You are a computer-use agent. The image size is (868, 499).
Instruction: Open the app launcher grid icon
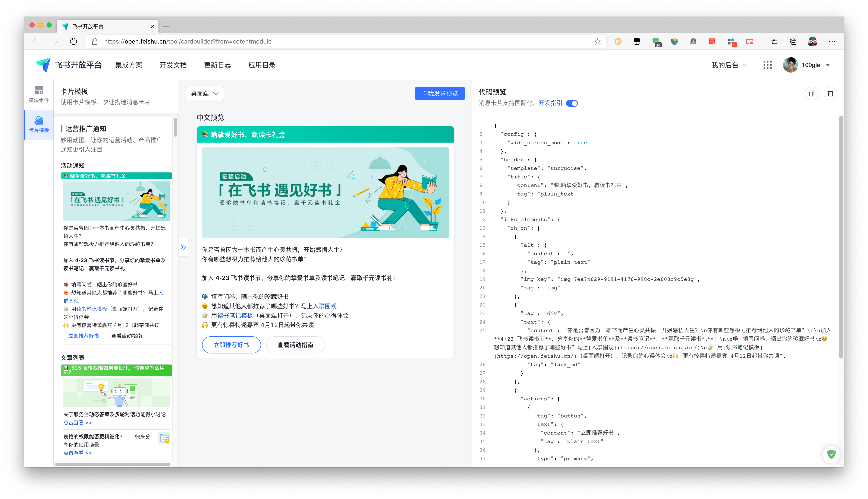pyautogui.click(x=767, y=65)
